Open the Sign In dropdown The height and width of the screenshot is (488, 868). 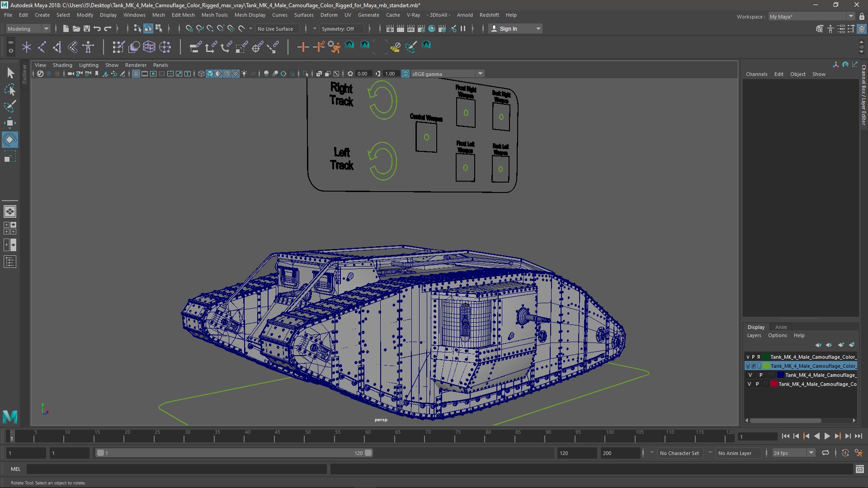[515, 28]
